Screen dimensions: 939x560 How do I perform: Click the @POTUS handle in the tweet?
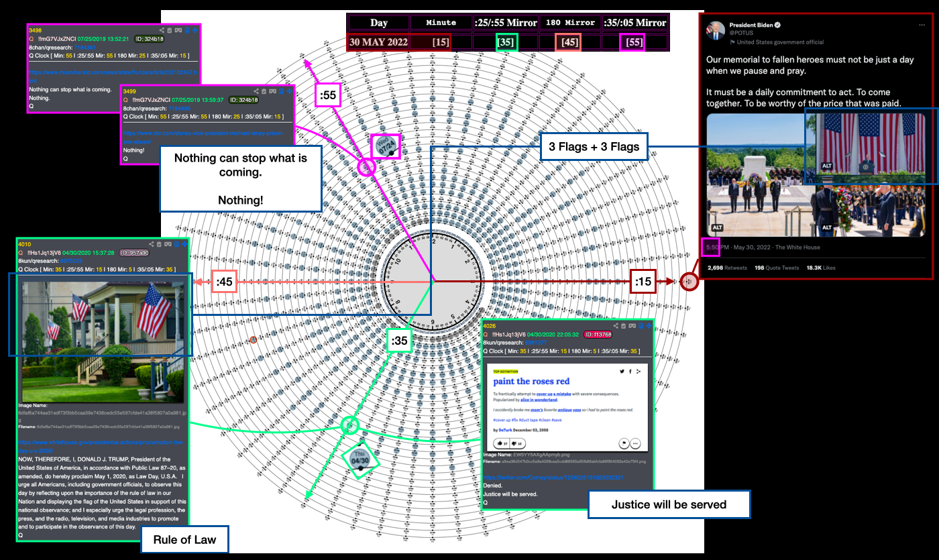click(742, 33)
